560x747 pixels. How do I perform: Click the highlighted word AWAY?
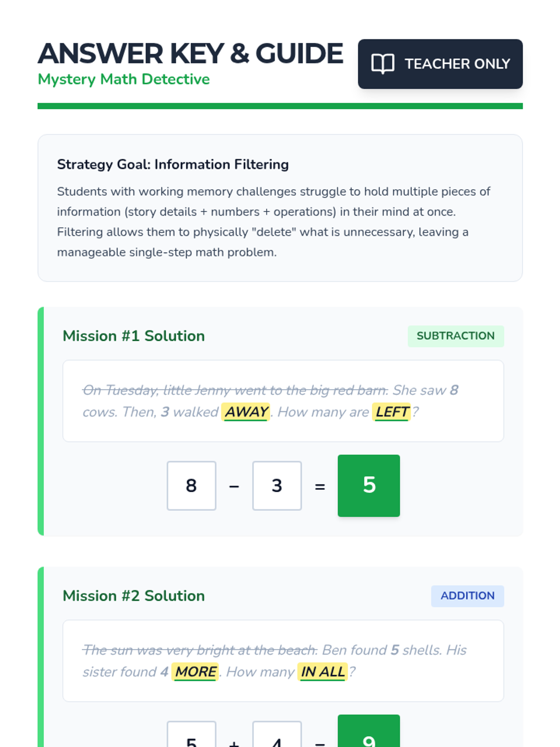246,412
